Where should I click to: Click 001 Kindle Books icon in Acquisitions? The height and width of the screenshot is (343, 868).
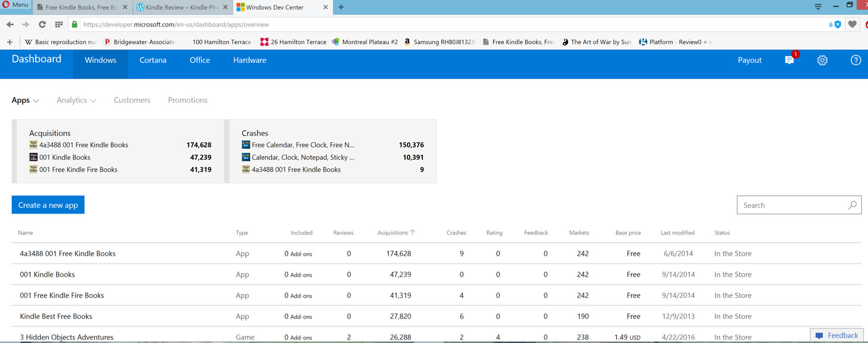33,157
